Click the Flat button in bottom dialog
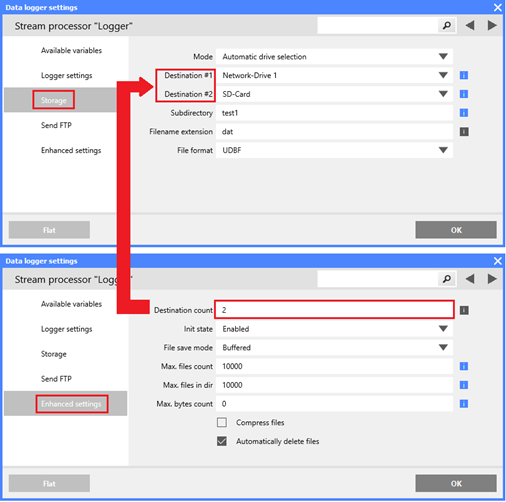Viewport: 506px width, 502px height. point(49,483)
